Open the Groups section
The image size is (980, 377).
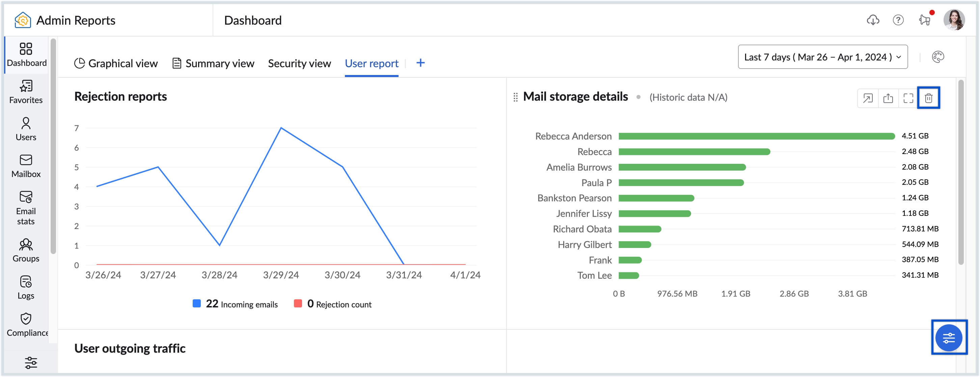tap(26, 251)
